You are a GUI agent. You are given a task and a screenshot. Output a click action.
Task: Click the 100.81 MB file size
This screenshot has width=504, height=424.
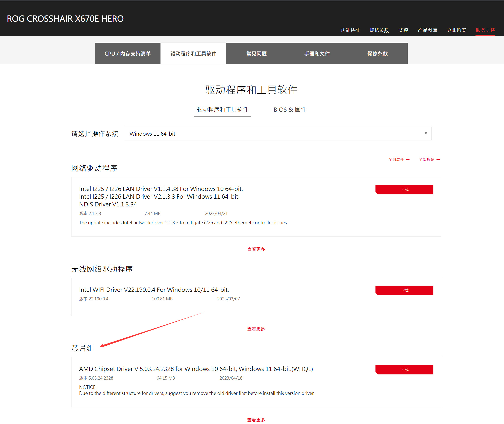162,299
